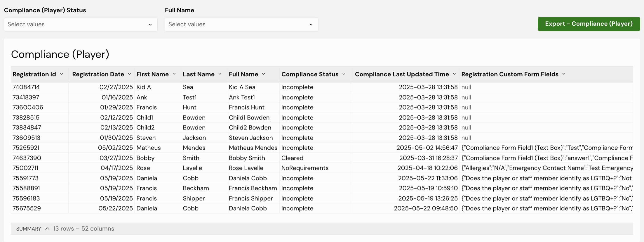Select first name Rose
Screen dimensions: 644x242
pyautogui.click(x=143, y=168)
